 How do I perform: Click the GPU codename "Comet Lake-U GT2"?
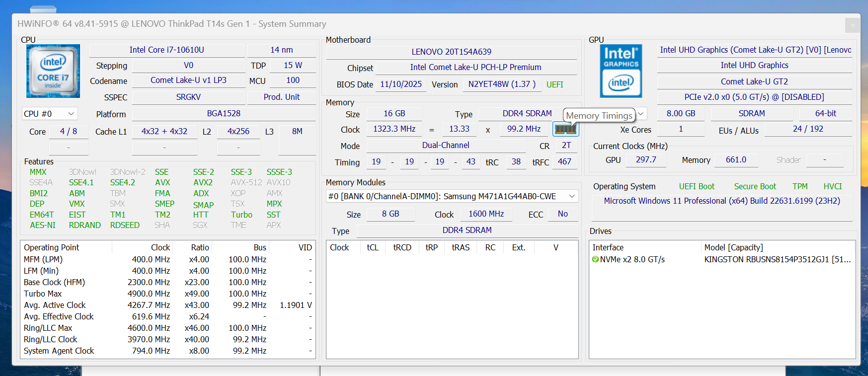pyautogui.click(x=755, y=81)
